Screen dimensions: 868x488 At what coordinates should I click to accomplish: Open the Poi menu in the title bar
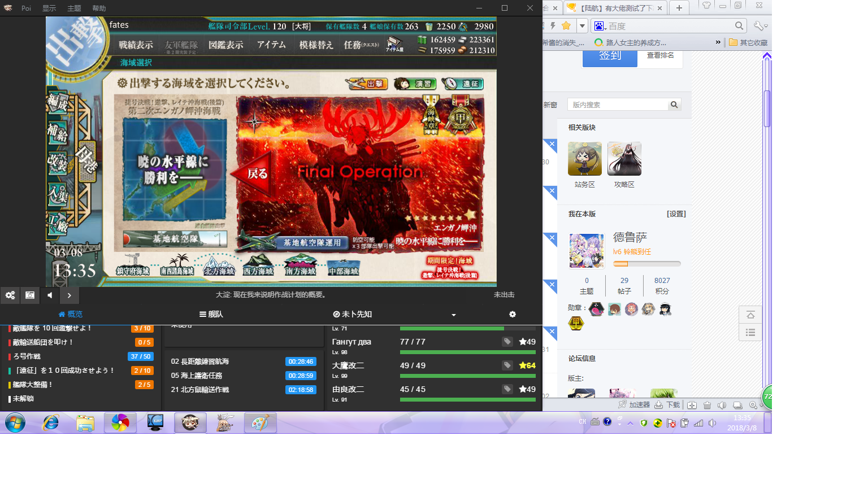pyautogui.click(x=27, y=8)
